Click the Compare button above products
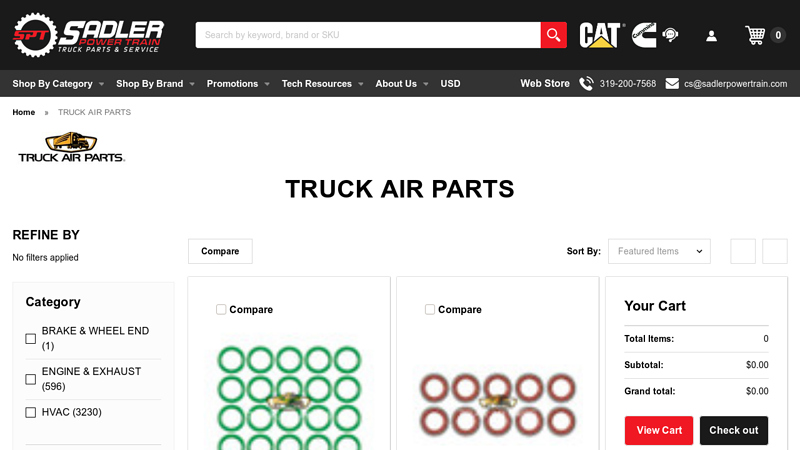Viewport: 800px width, 450px height. [220, 251]
